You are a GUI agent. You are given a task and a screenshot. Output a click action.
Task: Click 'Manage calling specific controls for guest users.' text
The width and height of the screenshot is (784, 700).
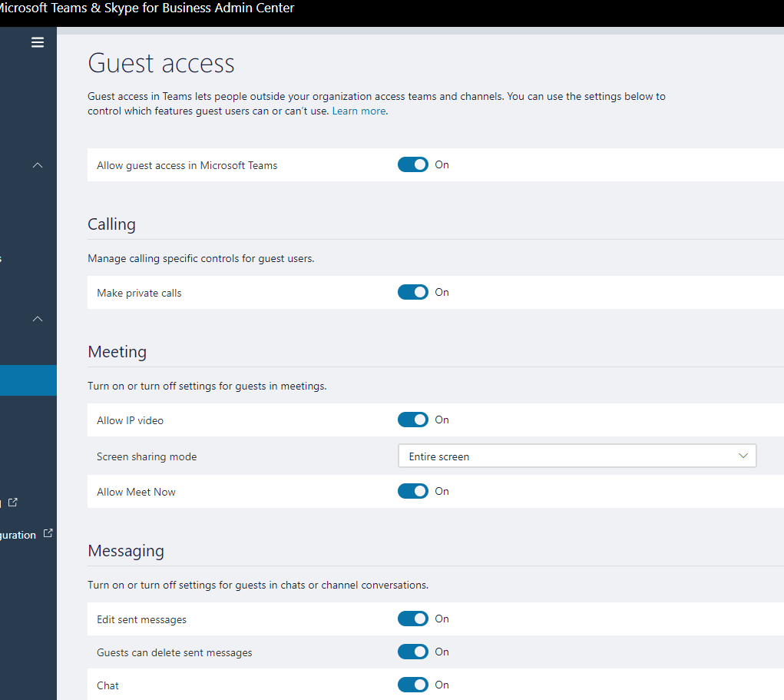201,259
